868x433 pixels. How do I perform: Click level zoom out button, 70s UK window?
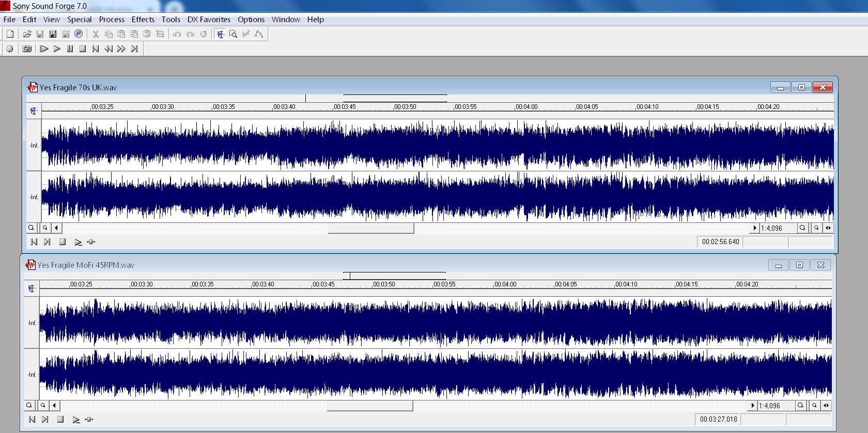(x=45, y=228)
